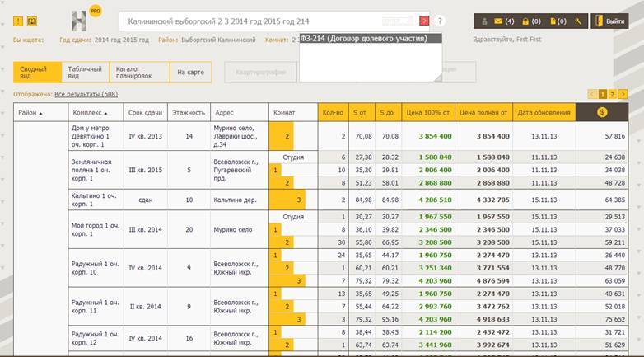Click the Адрес column header
The image size is (644, 357).
pos(240,112)
